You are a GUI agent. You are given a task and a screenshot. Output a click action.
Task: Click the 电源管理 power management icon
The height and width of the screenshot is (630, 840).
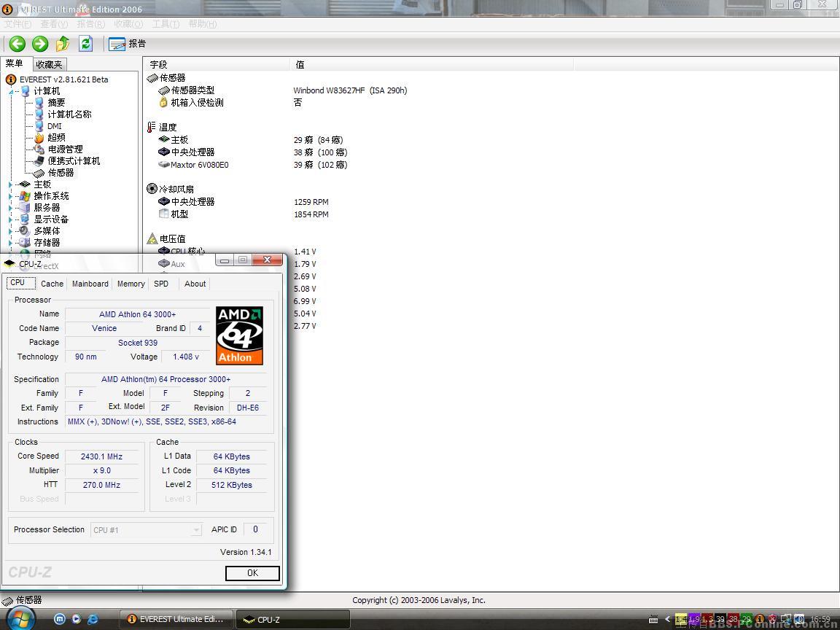click(x=39, y=149)
